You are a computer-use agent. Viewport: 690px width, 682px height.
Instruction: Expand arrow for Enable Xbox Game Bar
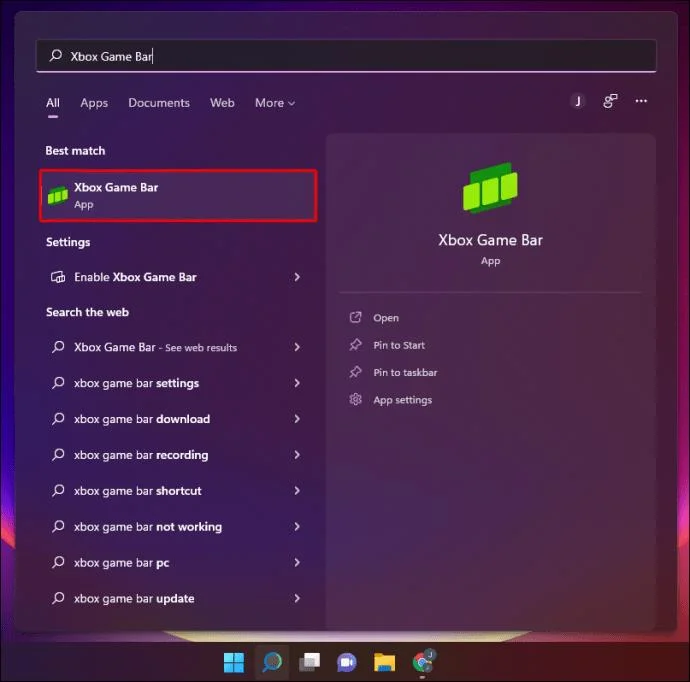coord(297,277)
